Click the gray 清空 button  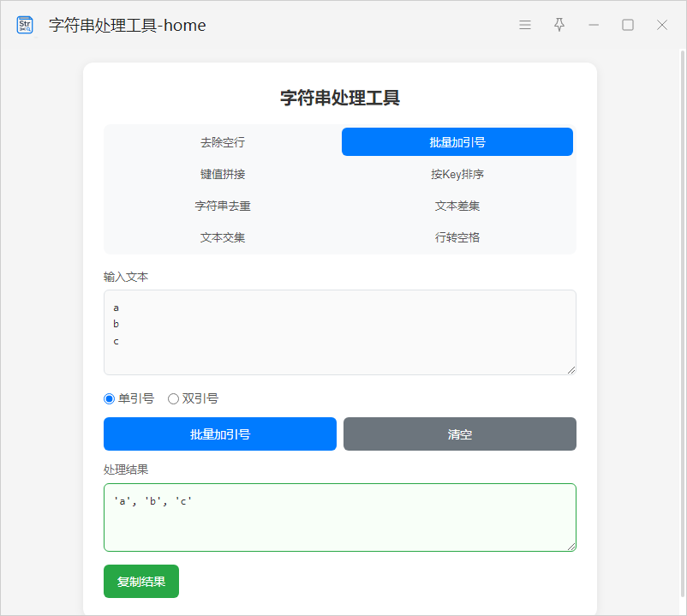point(460,434)
